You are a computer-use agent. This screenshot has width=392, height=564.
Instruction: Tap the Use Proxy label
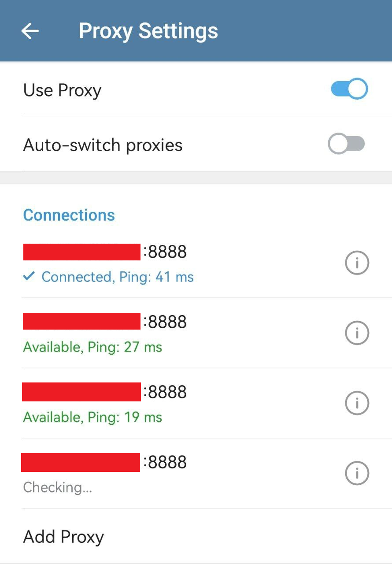62,90
